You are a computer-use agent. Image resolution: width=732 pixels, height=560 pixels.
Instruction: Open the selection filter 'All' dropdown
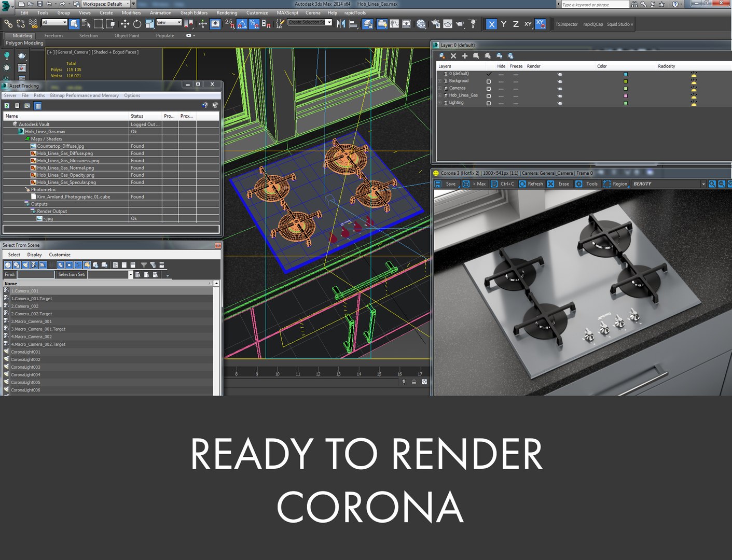point(54,22)
